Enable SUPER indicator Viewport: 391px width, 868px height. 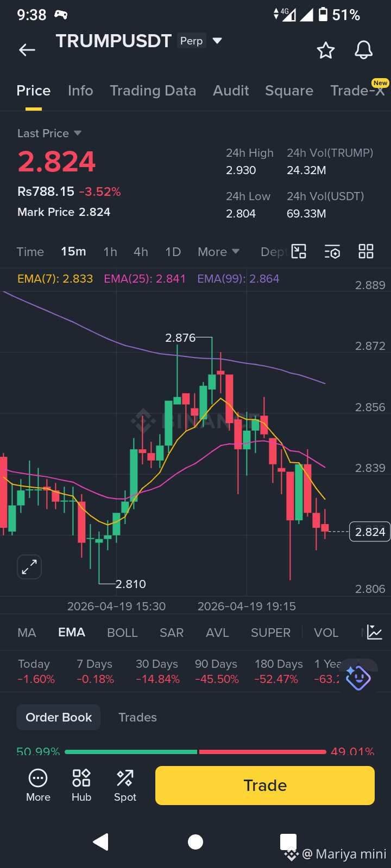click(x=270, y=633)
